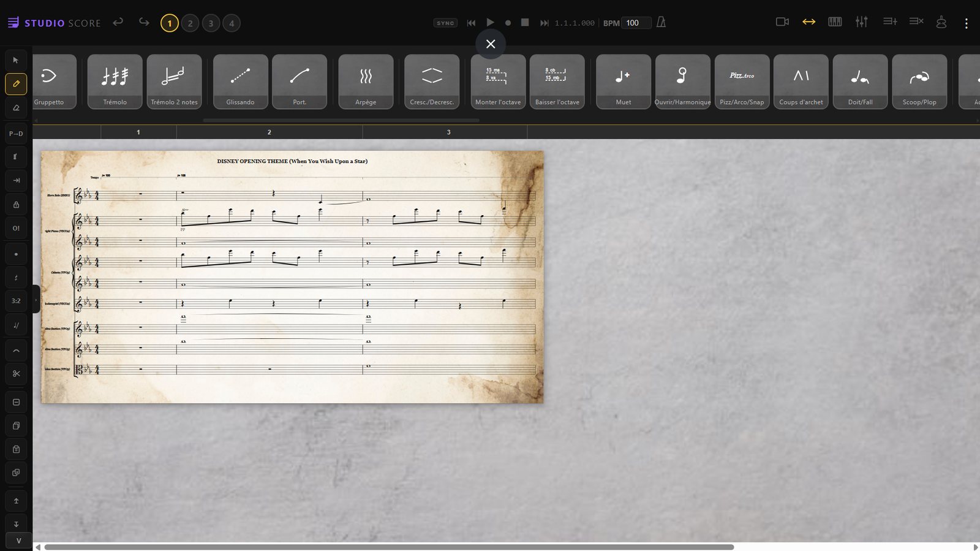Open the mixer sliders panel
Screen dimensions: 980x551
click(862, 22)
